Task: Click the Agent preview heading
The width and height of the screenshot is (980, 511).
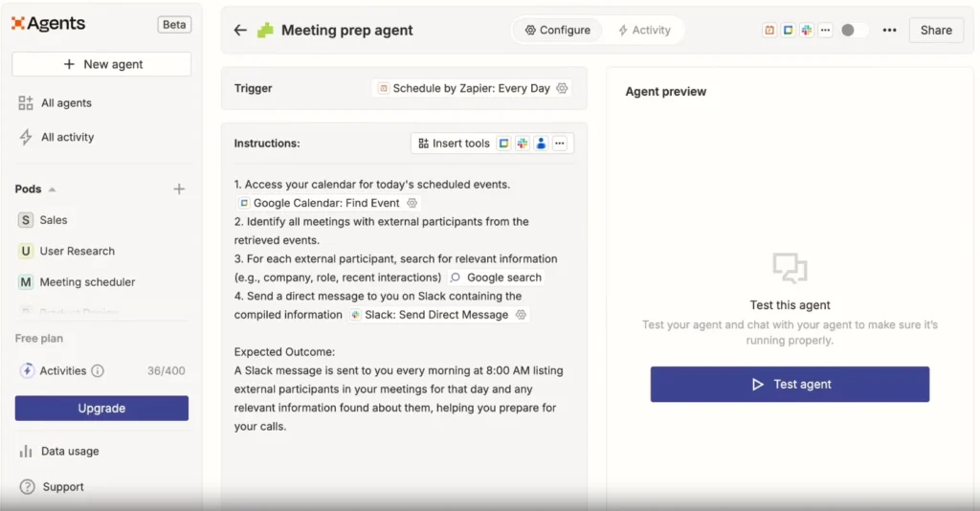Action: click(666, 91)
